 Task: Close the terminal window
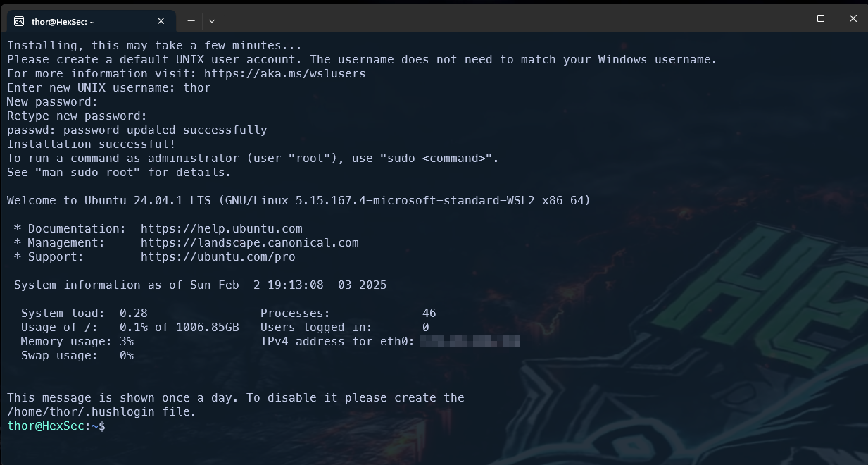[x=853, y=18]
